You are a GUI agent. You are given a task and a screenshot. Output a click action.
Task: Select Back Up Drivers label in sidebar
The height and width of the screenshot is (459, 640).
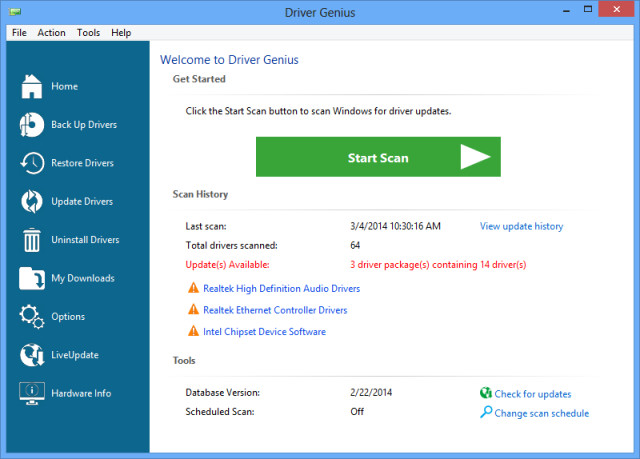[x=84, y=125]
